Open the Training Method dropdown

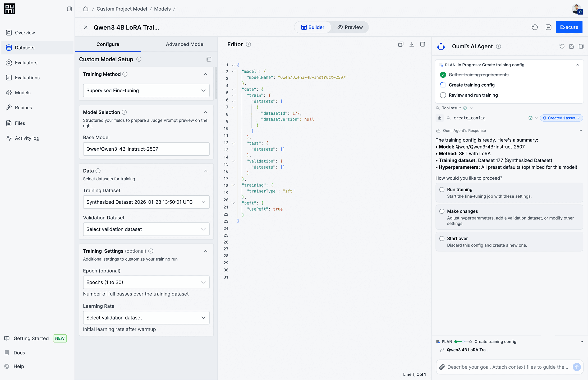tap(146, 90)
